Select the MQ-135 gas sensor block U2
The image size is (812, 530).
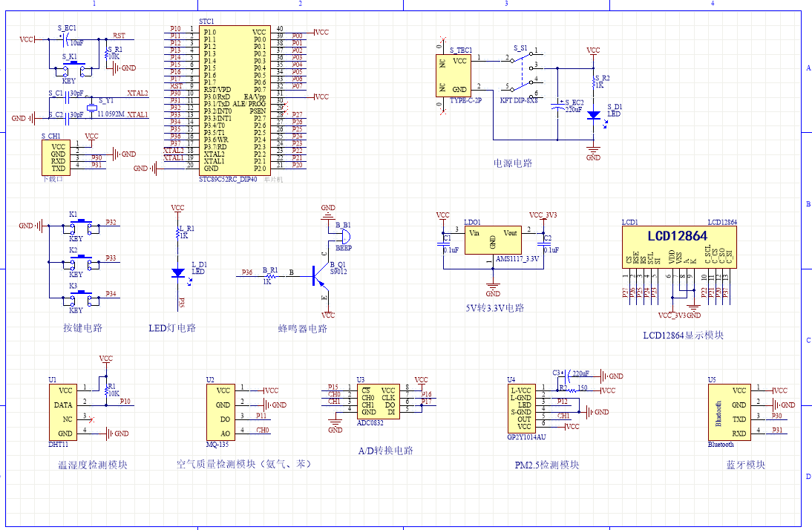click(x=223, y=411)
